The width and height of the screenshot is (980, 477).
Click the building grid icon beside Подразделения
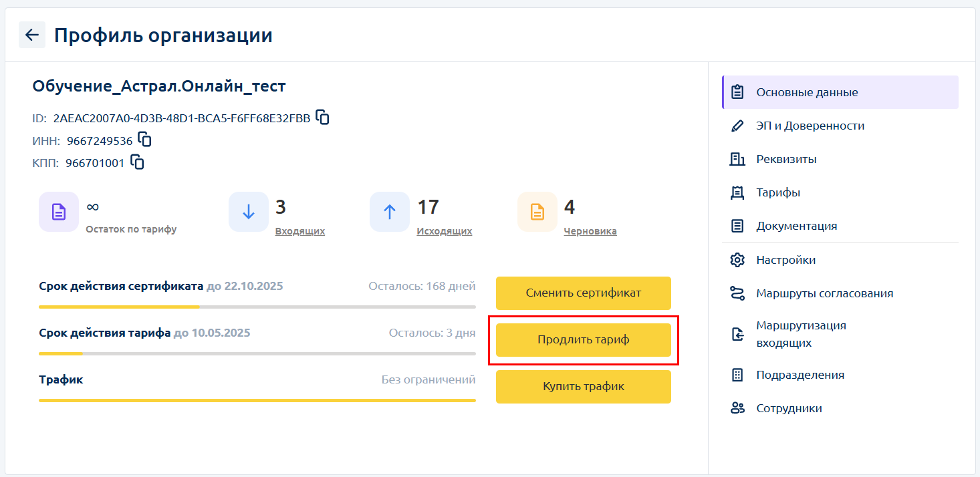point(737,375)
